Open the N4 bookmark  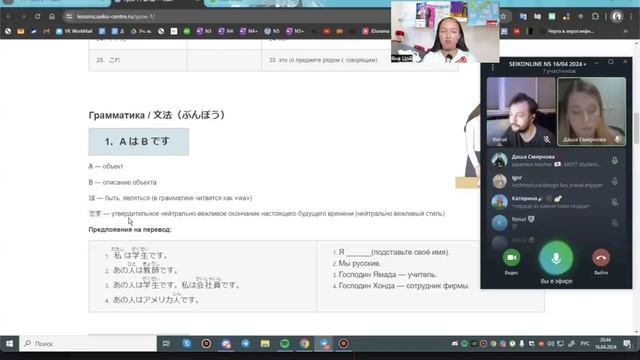pos(226,31)
